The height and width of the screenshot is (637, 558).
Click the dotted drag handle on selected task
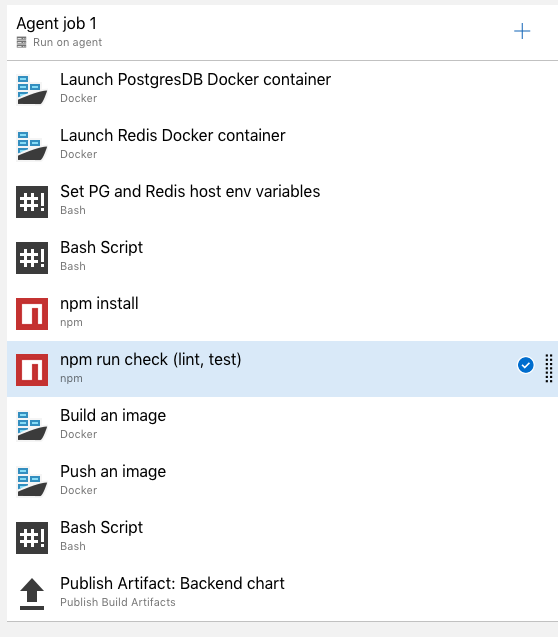(x=549, y=368)
